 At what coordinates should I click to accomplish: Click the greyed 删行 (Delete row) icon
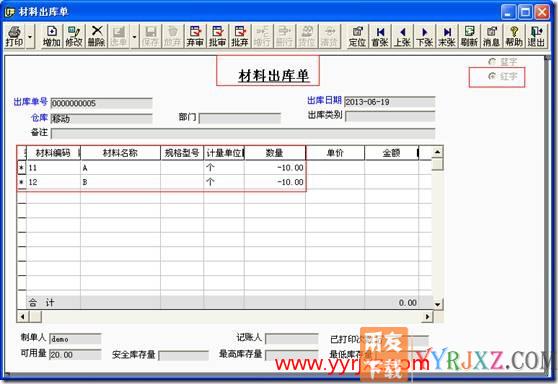[284, 36]
